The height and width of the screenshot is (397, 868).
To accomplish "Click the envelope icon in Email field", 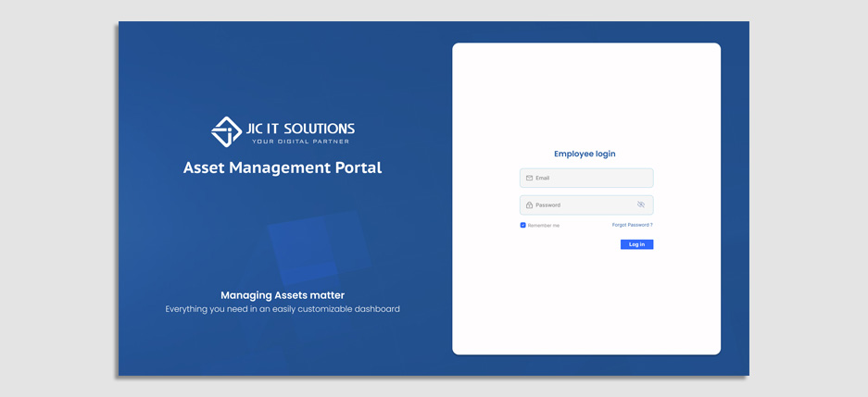I will click(529, 178).
